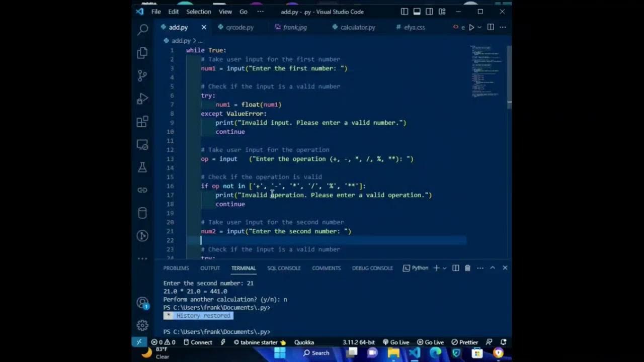
Task: Switch to the frank.jpg tab
Action: (295, 27)
